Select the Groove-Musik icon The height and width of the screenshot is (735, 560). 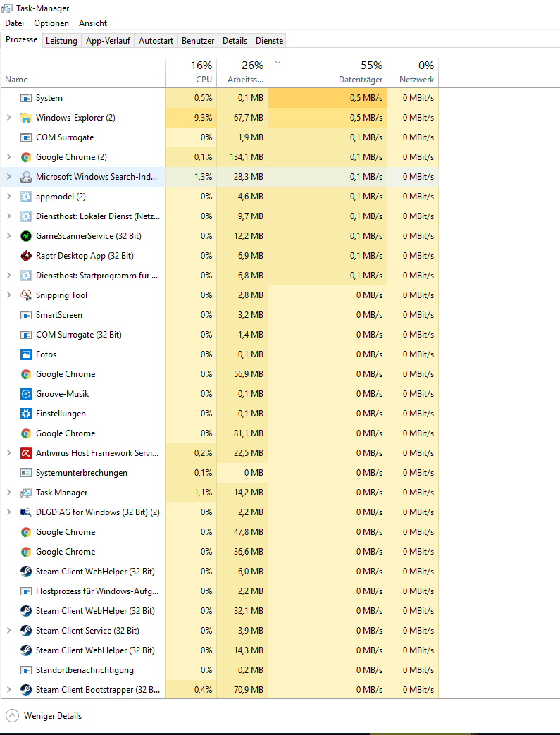26,394
